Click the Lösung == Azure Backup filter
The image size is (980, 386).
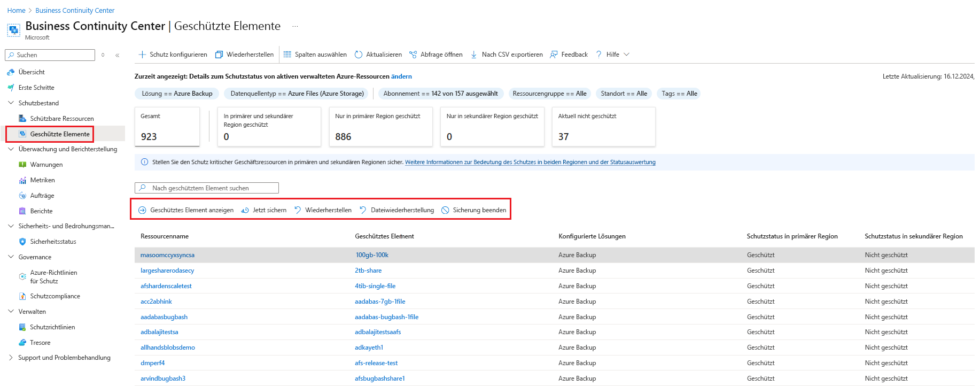177,94
